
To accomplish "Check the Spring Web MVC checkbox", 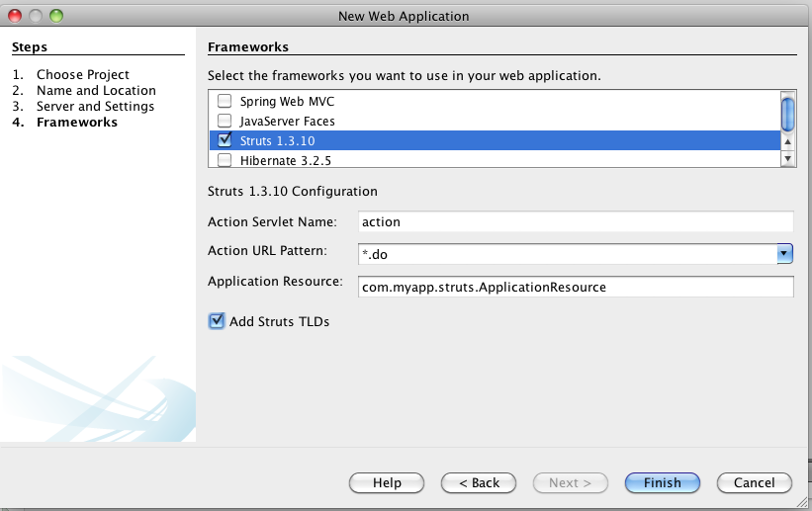I will (x=225, y=101).
